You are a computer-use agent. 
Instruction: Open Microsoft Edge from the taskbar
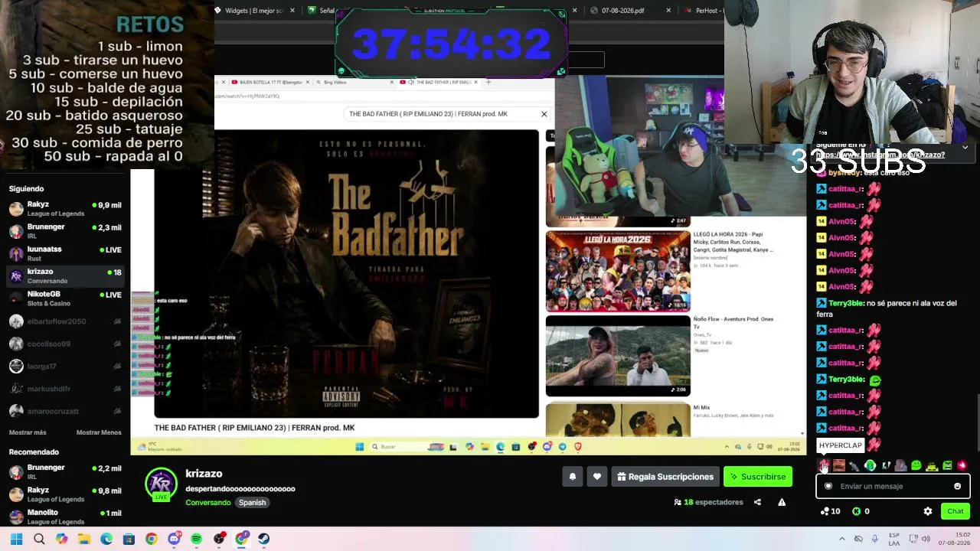[x=106, y=539]
